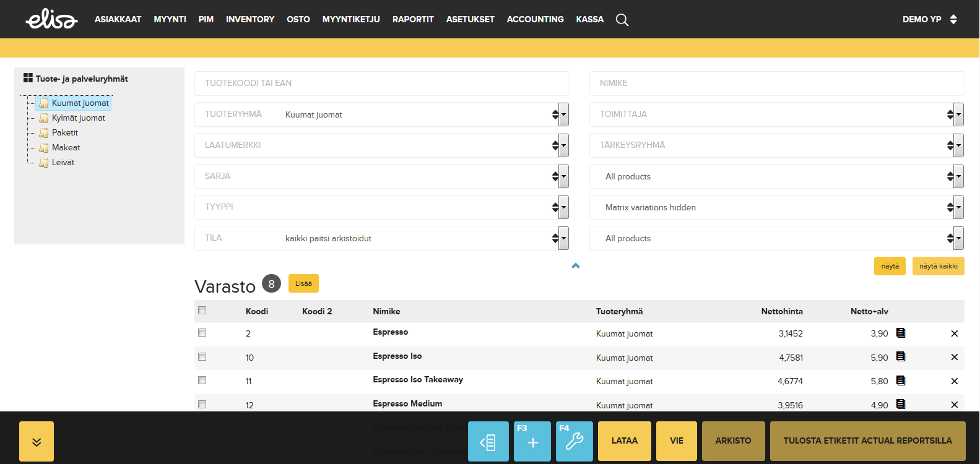
Task: Open the SARJA dropdown
Action: click(x=382, y=176)
